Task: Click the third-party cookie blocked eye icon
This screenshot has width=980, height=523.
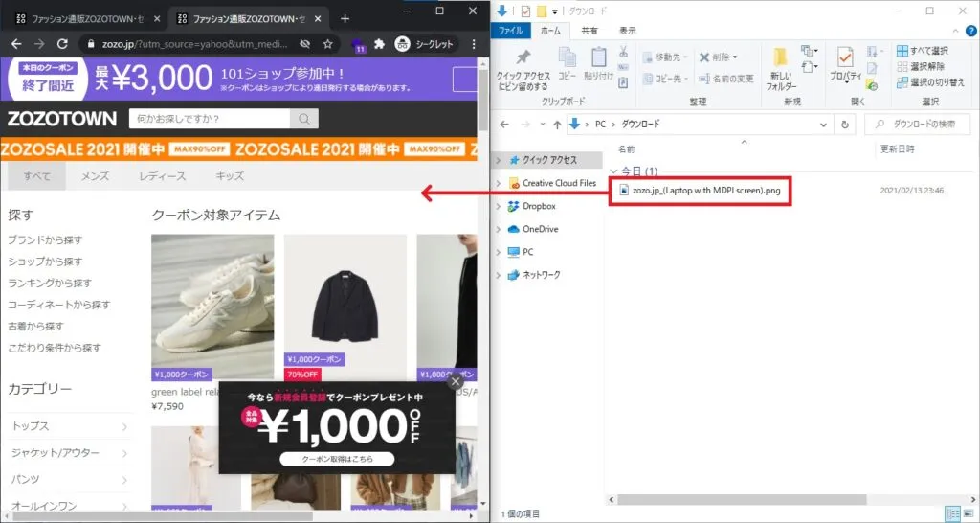Action: click(x=305, y=44)
